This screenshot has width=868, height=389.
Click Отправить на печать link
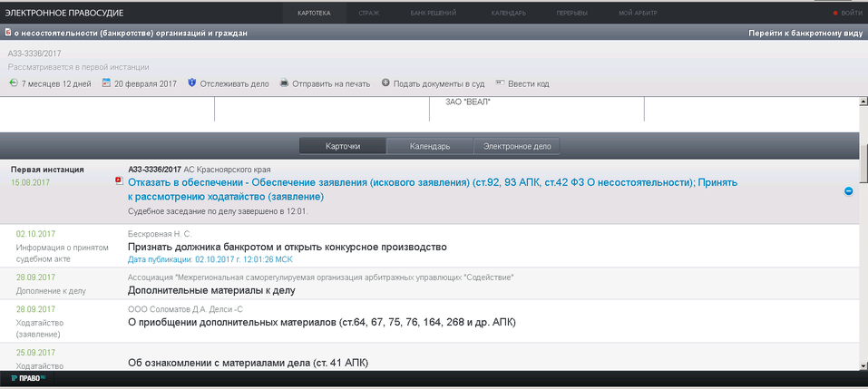(331, 84)
